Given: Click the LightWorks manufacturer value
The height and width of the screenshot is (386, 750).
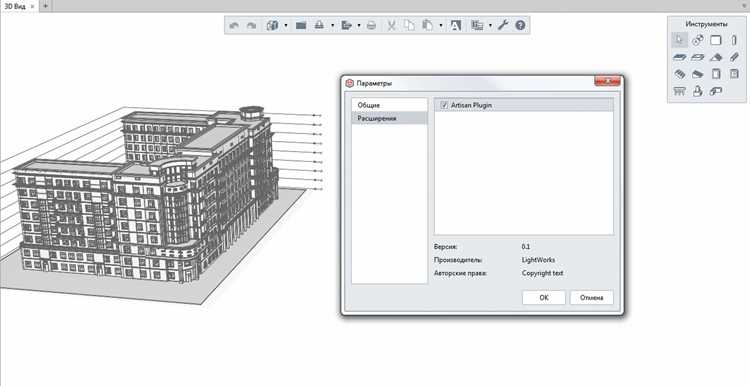Looking at the screenshot, I should coord(539,260).
